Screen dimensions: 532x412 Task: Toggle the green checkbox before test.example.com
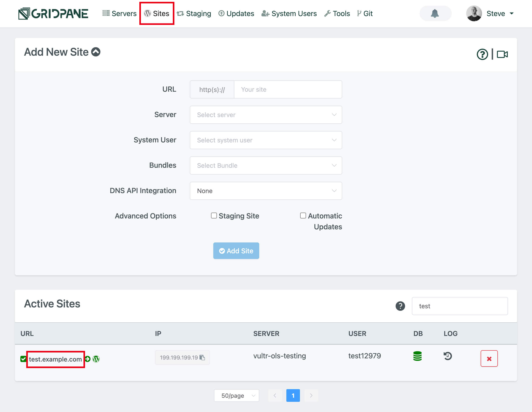[23, 359]
